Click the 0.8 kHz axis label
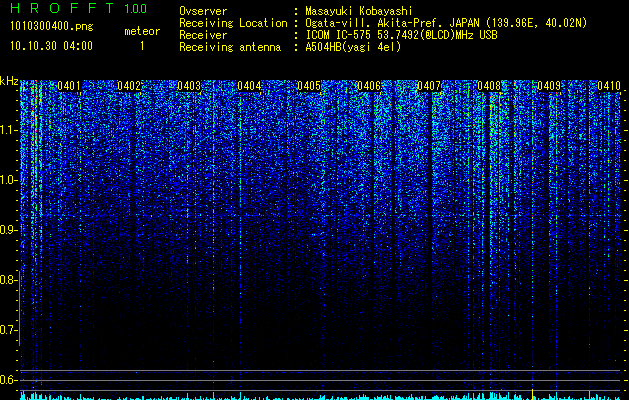This screenshot has width=629, height=400. 8,280
